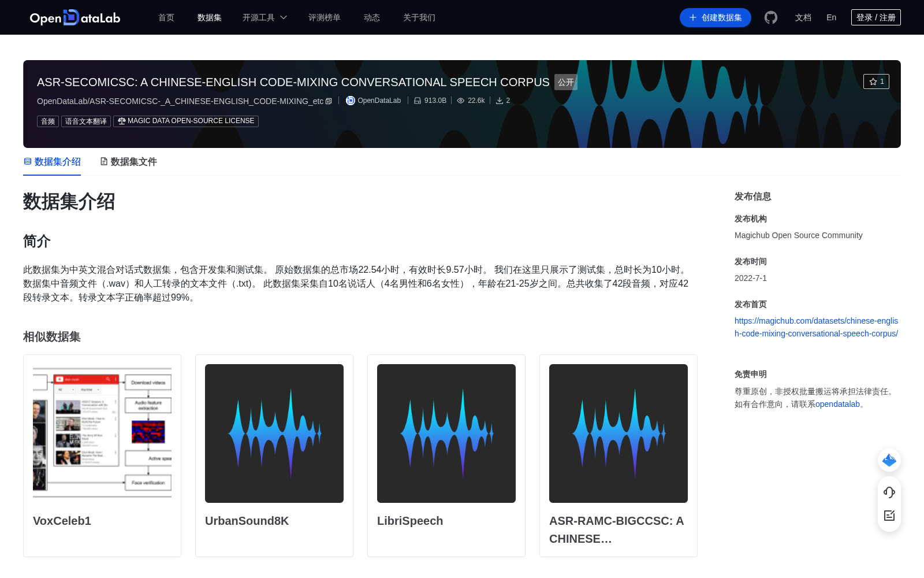Click Magichub Open Source Community text
924x578 pixels.
799,235
